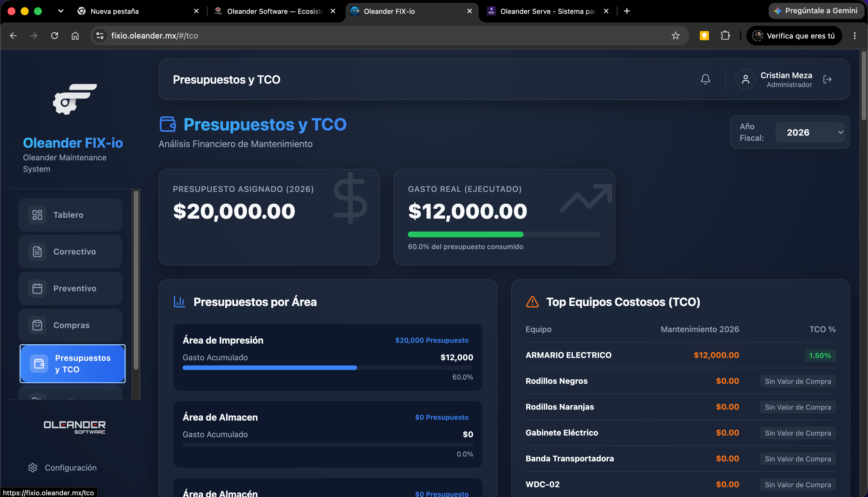Click the notifications bell icon
This screenshot has width=868, height=497.
pos(705,79)
